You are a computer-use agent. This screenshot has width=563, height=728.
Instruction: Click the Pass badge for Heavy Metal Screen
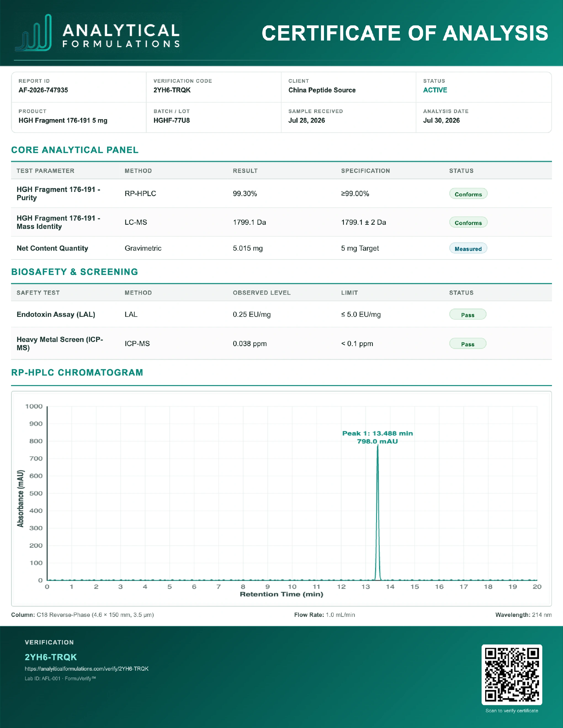click(468, 344)
